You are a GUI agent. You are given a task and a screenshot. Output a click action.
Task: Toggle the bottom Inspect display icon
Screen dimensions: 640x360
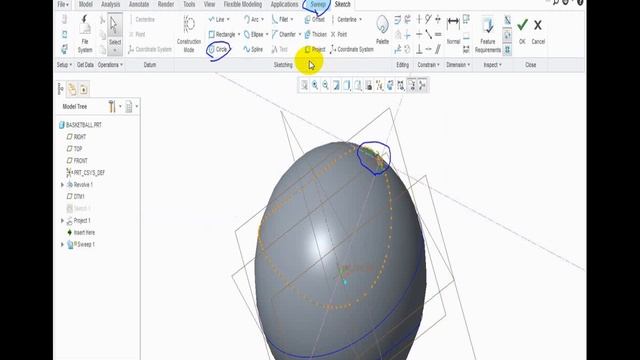coord(507,50)
